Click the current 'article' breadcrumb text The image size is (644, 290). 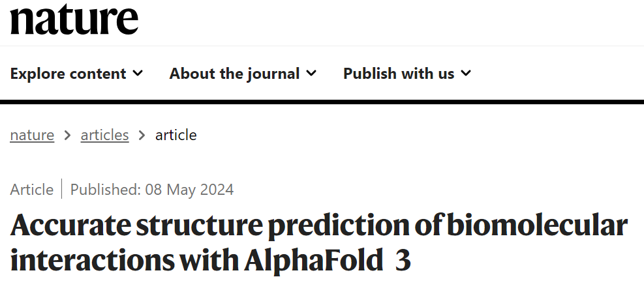click(176, 135)
